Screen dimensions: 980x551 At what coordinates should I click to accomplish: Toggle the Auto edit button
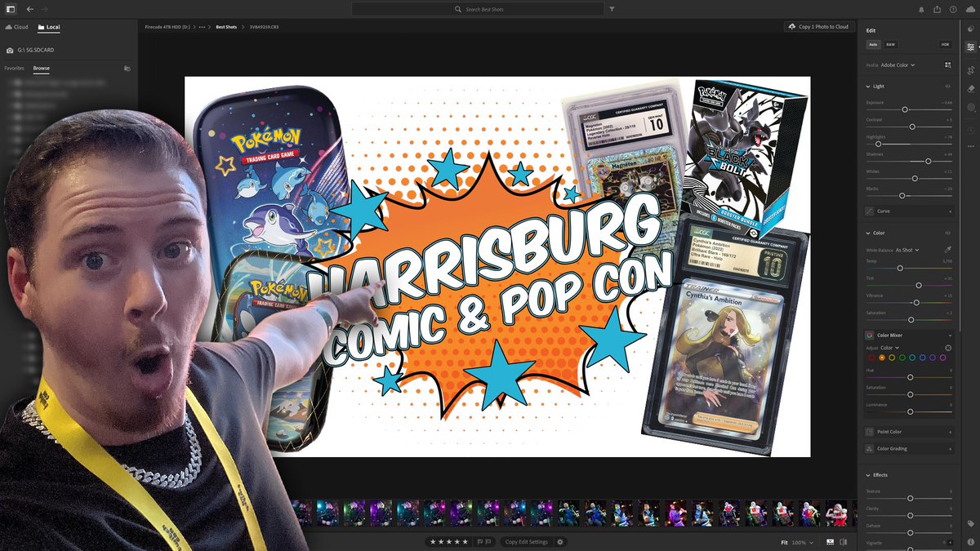tap(873, 44)
